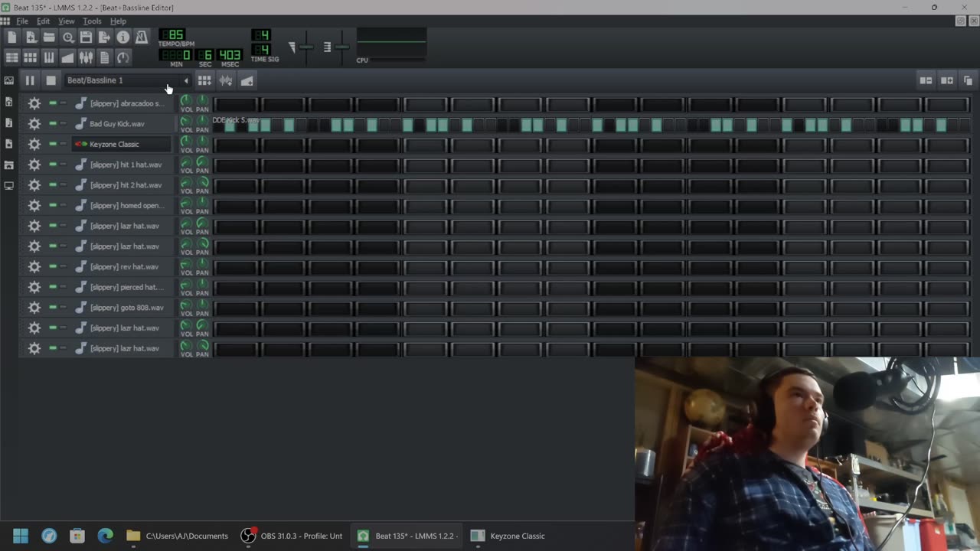Open Project Notes icon
Viewport: 980px width, 551px height.
[104, 57]
